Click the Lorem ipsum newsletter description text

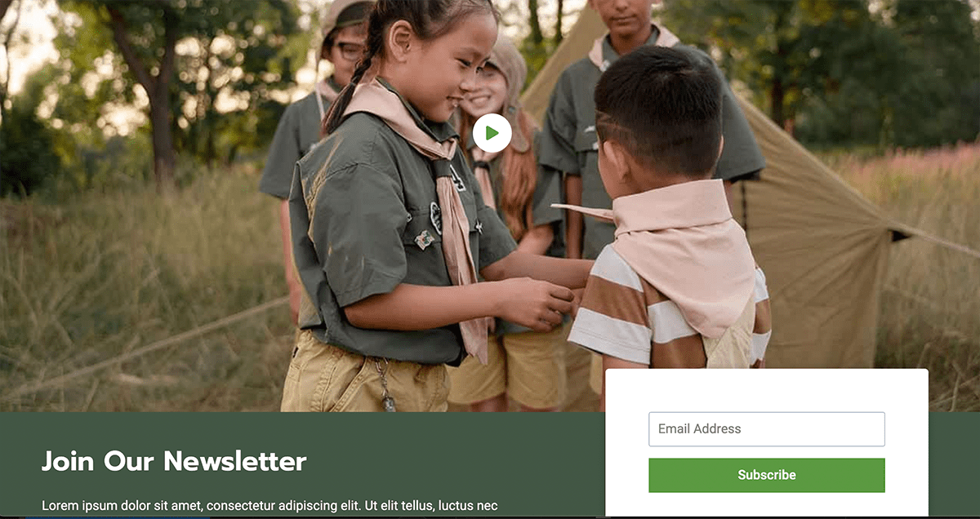269,506
